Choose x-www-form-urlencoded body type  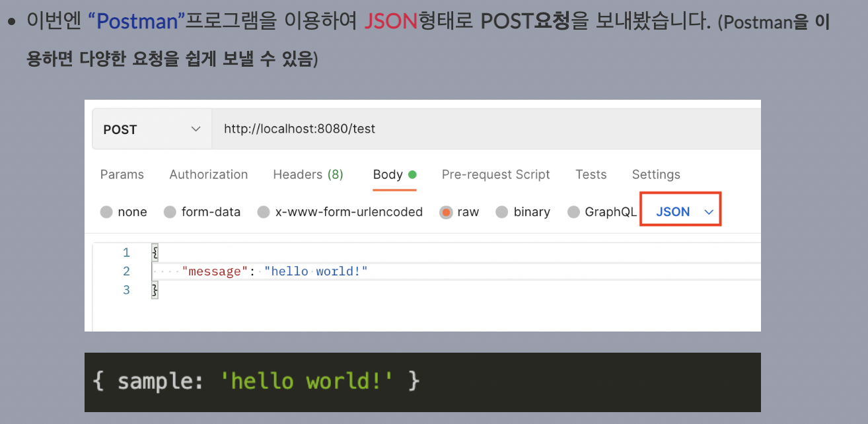pos(264,212)
